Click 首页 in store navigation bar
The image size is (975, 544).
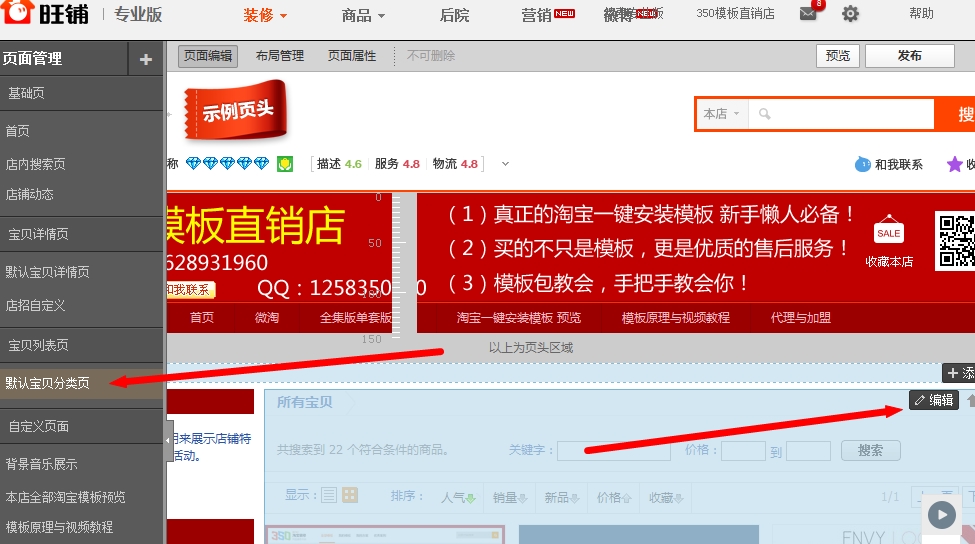pyautogui.click(x=201, y=318)
